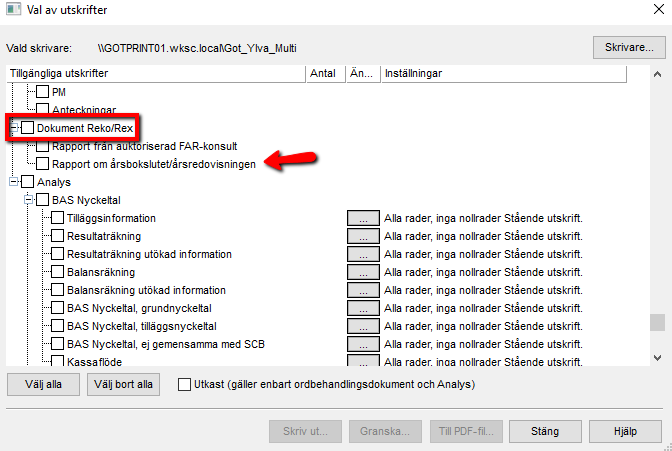Check Rapport om årsbokslutet/årsredovisningen box

[x=42, y=164]
